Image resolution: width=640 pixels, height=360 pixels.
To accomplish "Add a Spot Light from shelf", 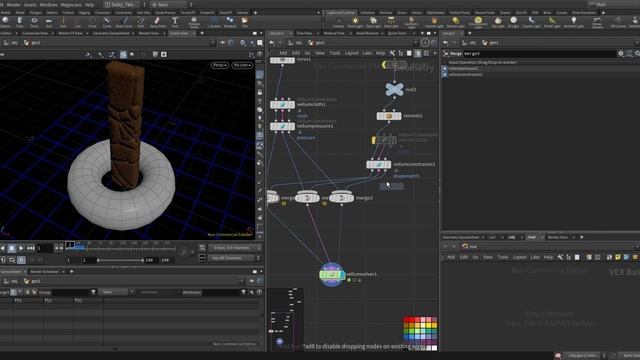I will (x=373, y=22).
